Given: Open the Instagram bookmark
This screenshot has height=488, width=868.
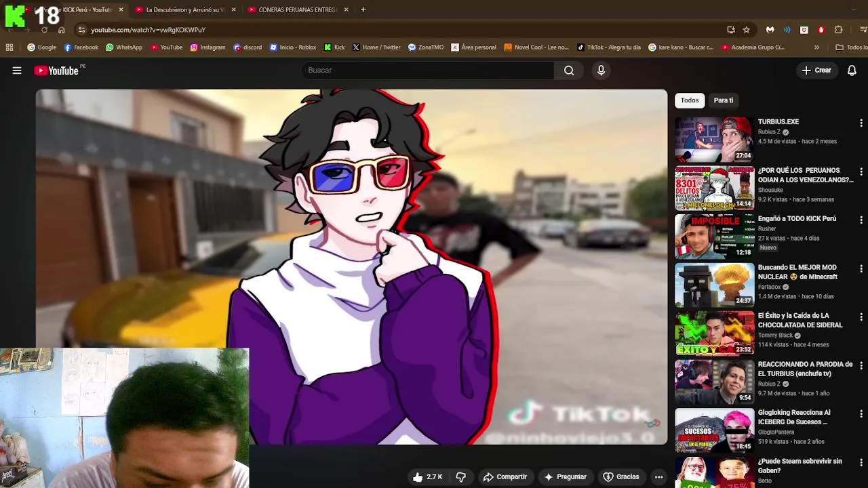Looking at the screenshot, I should pos(208,47).
